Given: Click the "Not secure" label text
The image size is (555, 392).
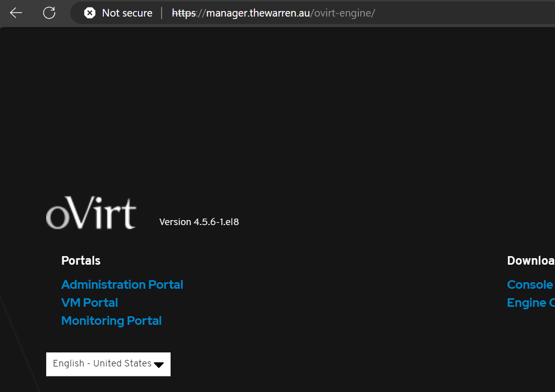Looking at the screenshot, I should [x=127, y=13].
